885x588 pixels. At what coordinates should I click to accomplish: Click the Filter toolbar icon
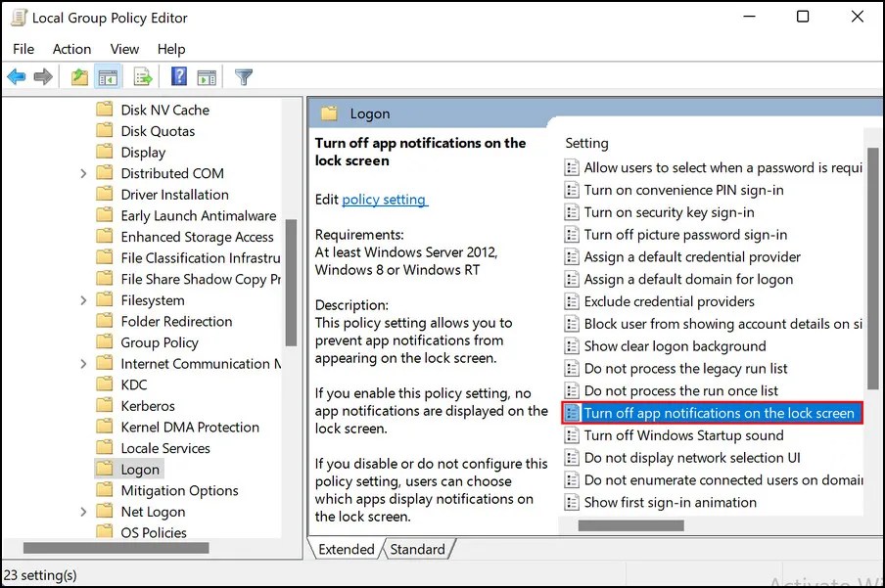pyautogui.click(x=243, y=76)
